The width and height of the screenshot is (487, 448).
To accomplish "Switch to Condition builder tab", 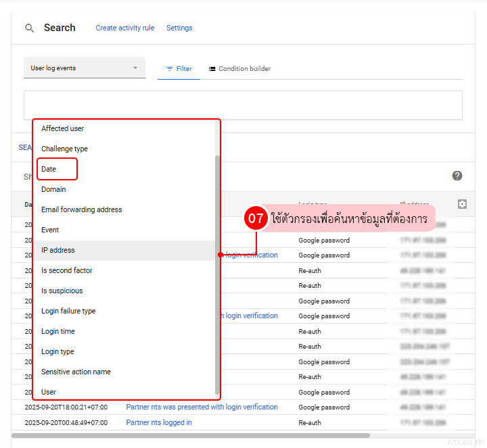I will [239, 69].
